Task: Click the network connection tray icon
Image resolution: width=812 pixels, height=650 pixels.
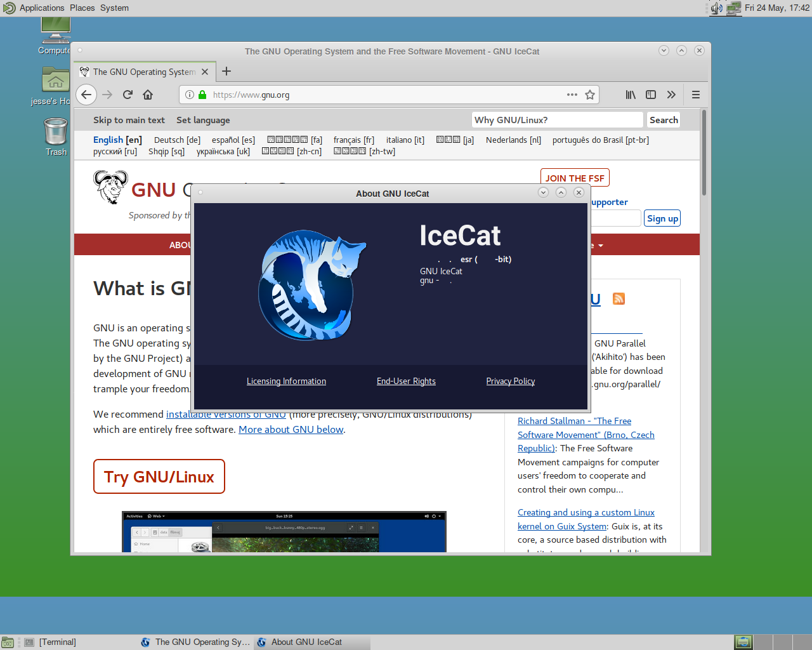Action: point(734,8)
